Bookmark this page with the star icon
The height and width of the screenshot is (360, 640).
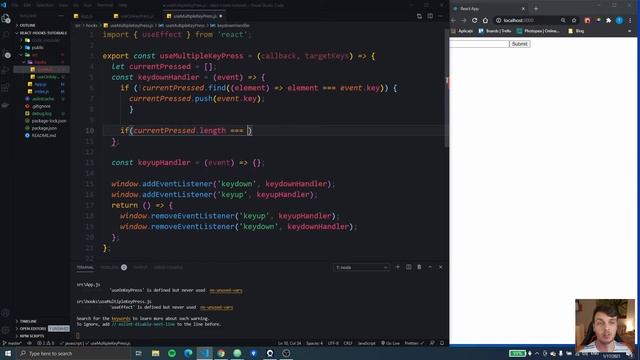[x=574, y=20]
